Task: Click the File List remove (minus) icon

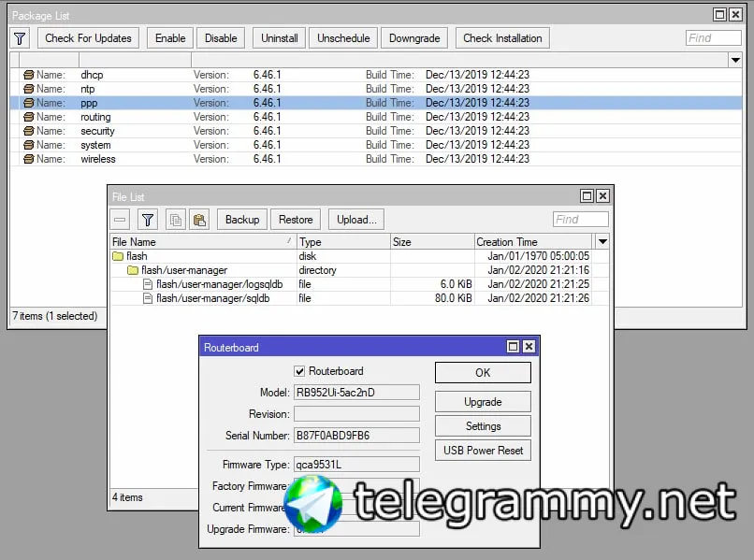Action: (x=120, y=220)
